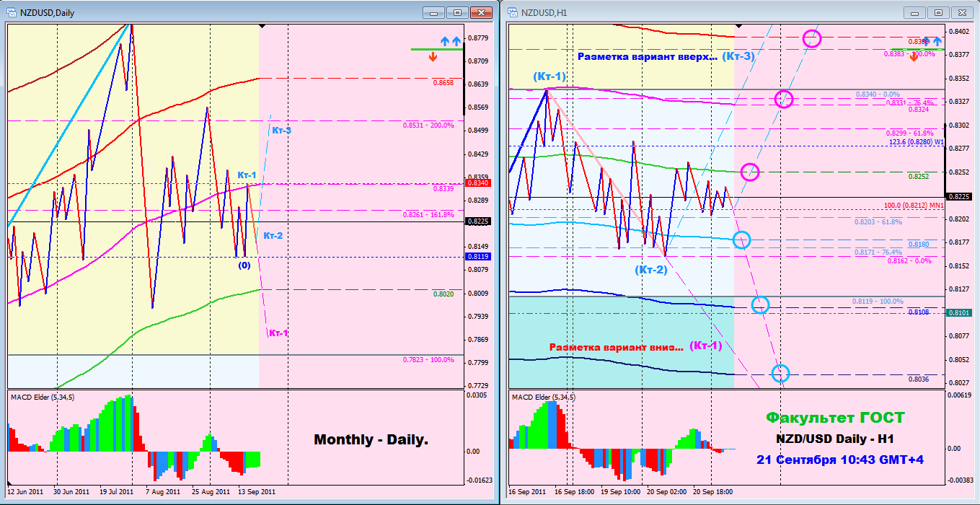Minimize the NZDUSD,H1 chart window
This screenshot has width=980, height=505.
tap(916, 12)
